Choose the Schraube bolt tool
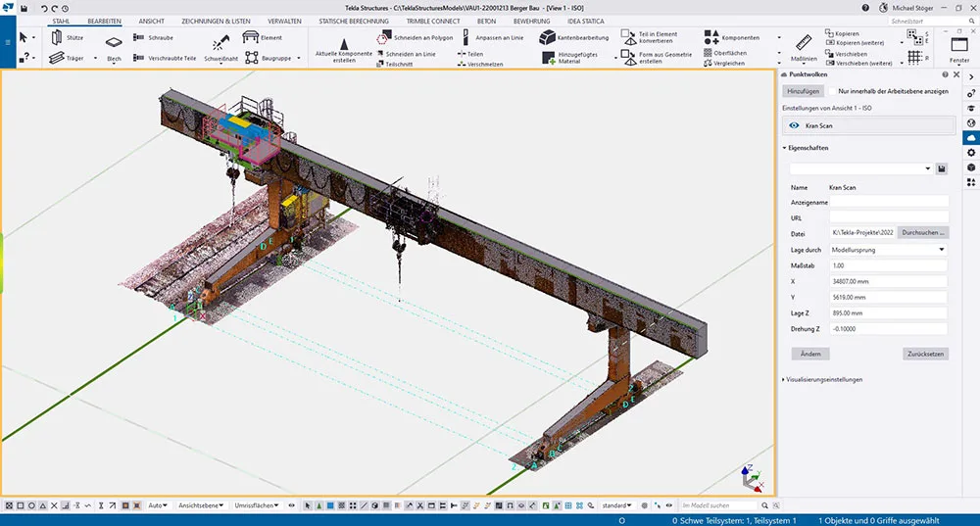Image resolution: width=980 pixels, height=526 pixels. tap(153, 37)
